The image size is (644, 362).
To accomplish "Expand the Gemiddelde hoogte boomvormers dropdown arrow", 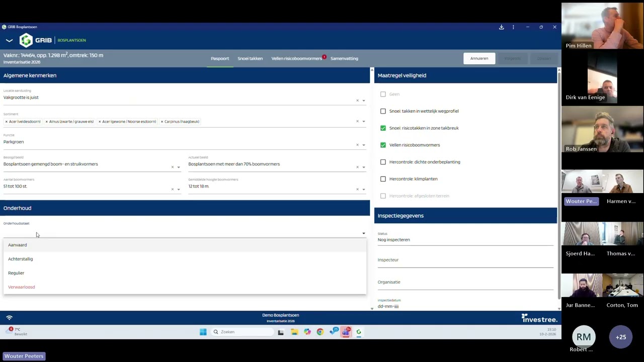I will pos(364,189).
